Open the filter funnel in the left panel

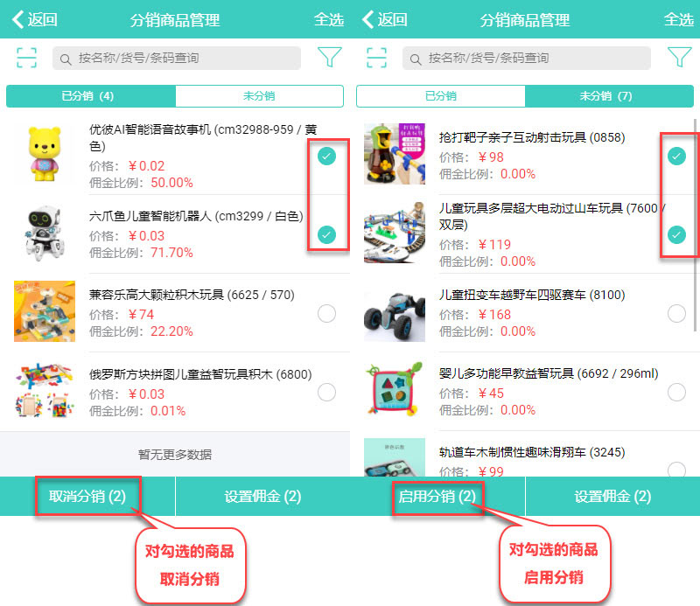(329, 58)
